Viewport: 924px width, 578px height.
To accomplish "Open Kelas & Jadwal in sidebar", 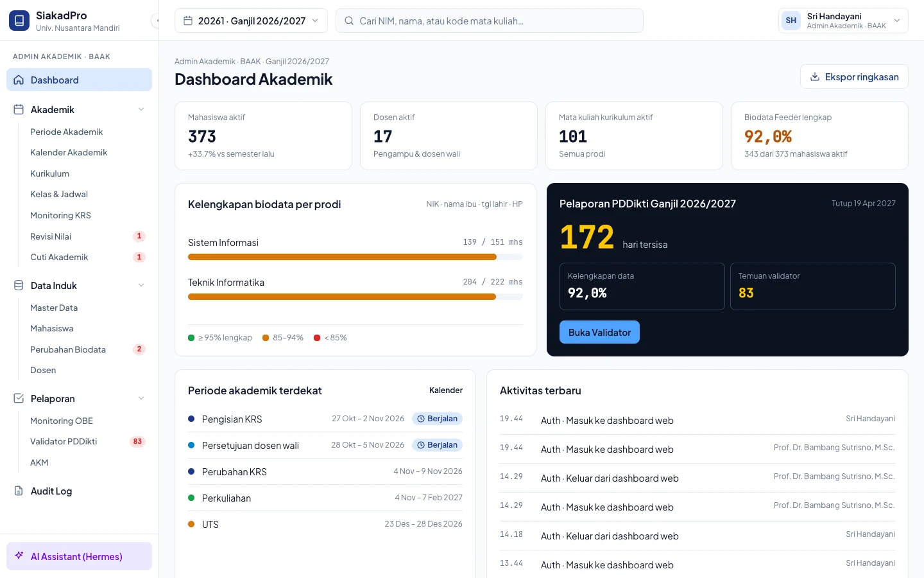I will point(87,194).
